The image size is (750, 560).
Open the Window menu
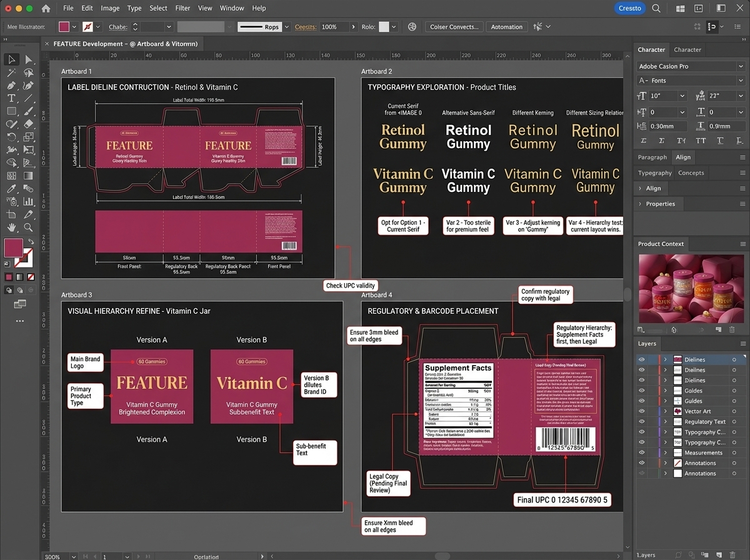[232, 8]
